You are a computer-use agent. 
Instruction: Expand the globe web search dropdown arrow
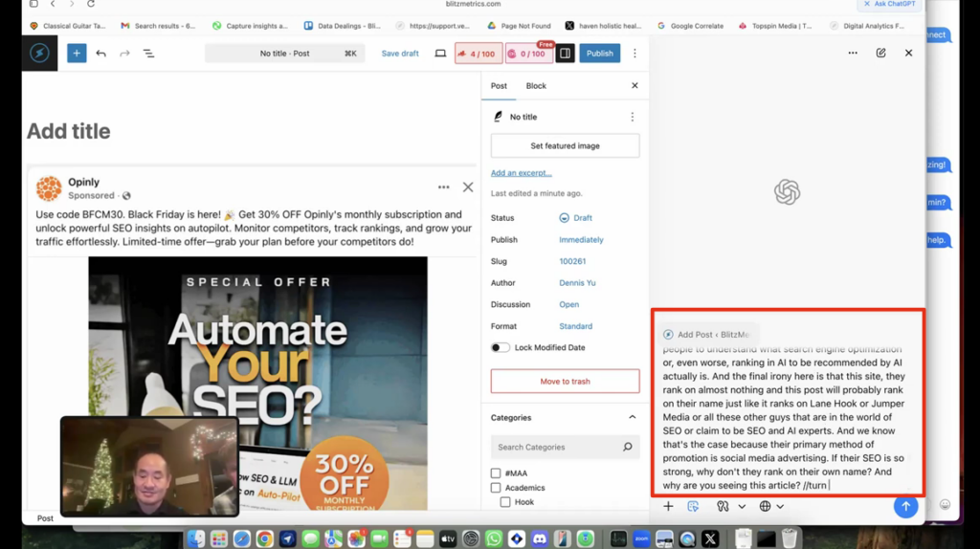(x=780, y=507)
